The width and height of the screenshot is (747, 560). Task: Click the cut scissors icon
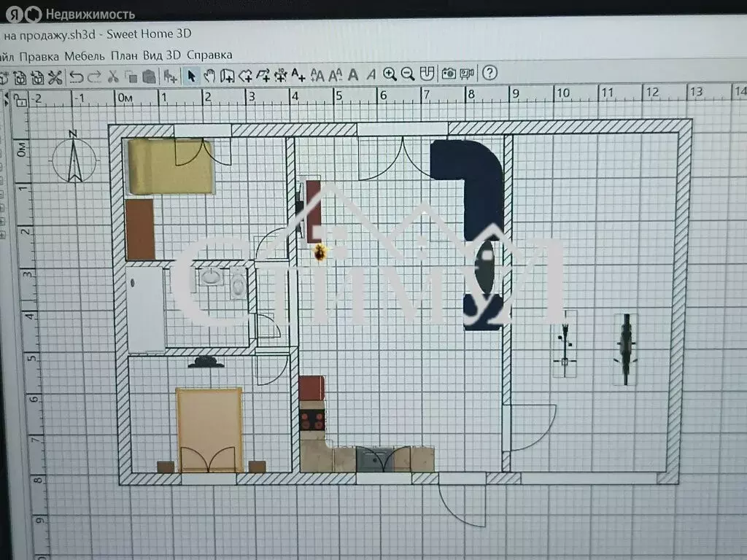coord(113,76)
